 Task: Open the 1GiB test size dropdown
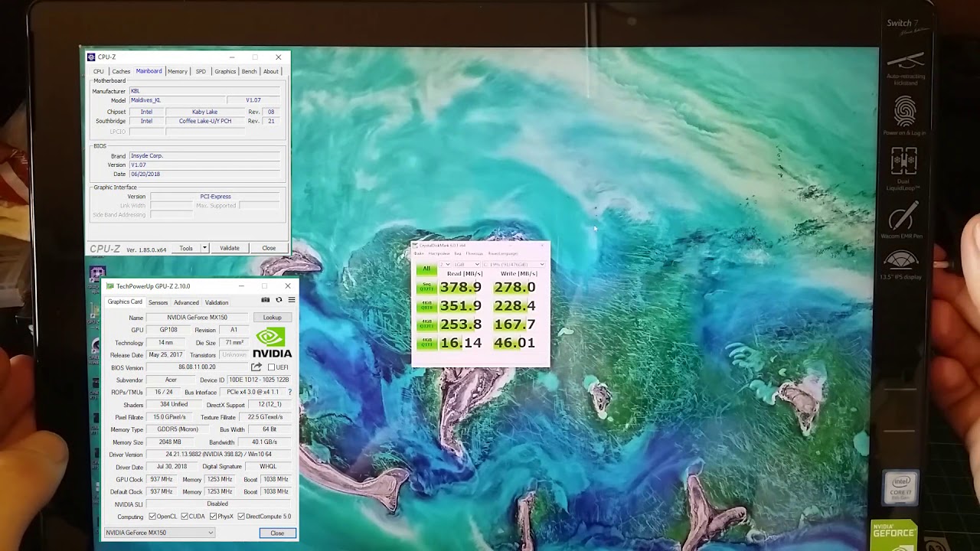click(465, 265)
